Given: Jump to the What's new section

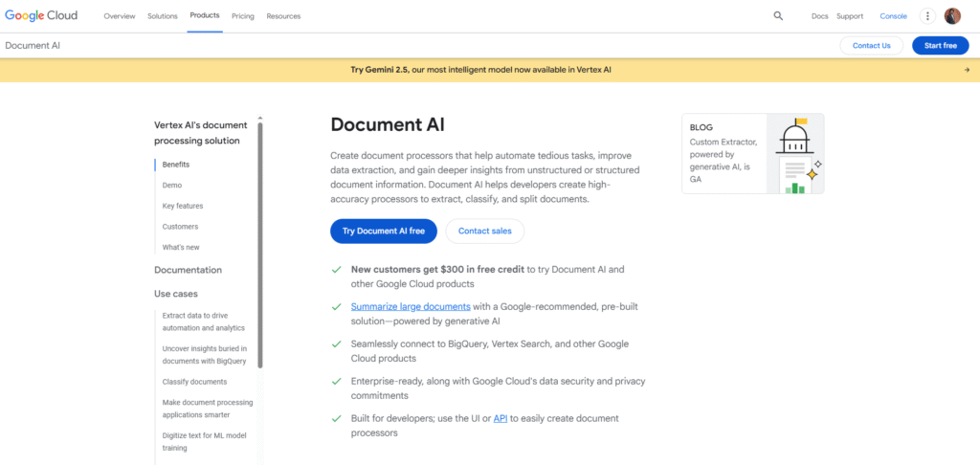Looking at the screenshot, I should [x=181, y=247].
